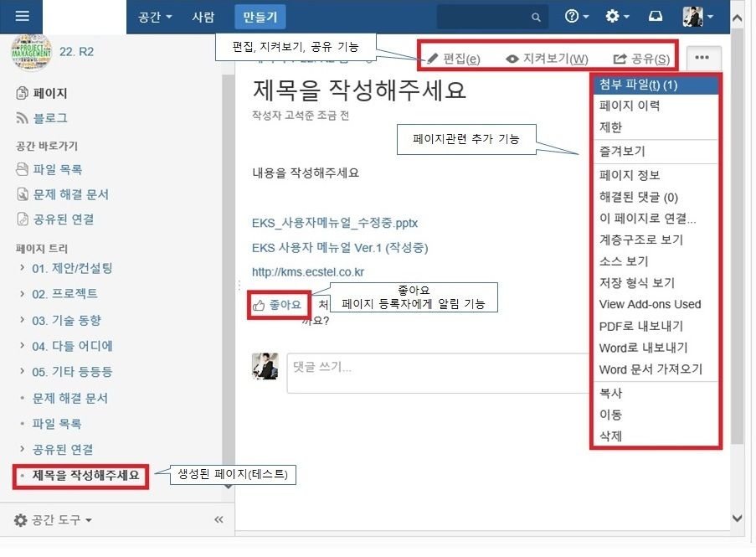Viewport: 756px width, 557px height.
Task: Select 이 페이지로 연결 menu item
Action: click(x=656, y=218)
